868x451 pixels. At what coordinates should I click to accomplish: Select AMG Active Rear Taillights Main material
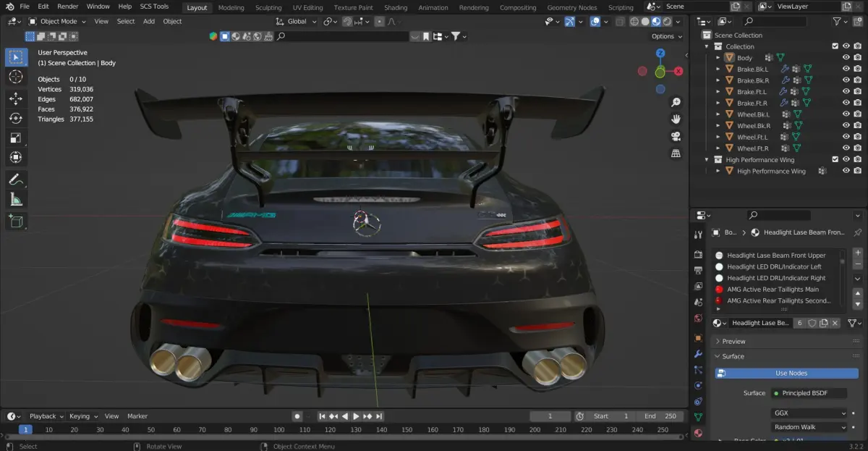tap(773, 289)
